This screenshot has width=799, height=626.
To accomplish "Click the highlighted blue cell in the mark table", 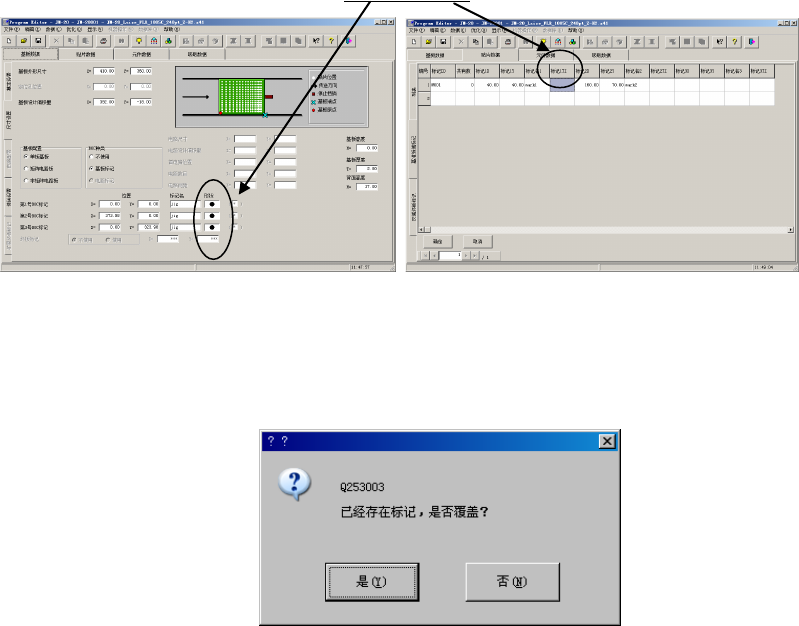I will click(x=562, y=85).
